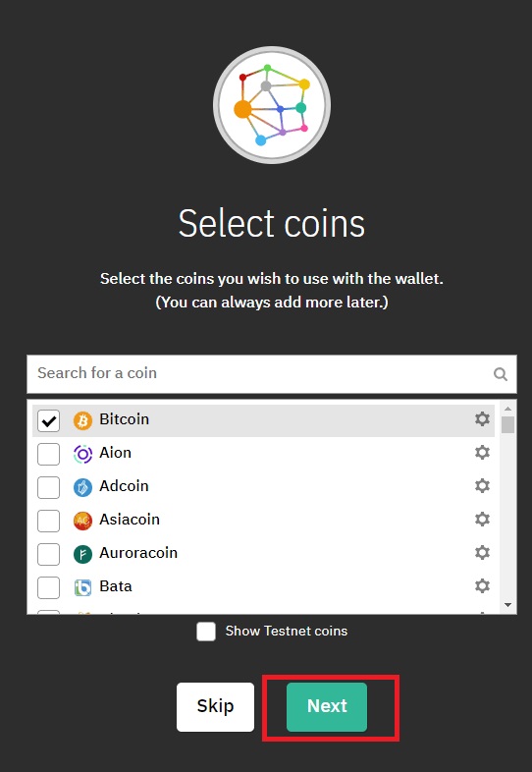Open Bata settings gear icon

482,586
